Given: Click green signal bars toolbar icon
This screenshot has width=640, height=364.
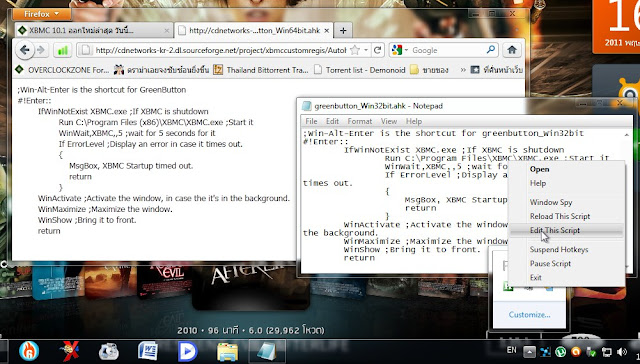Looking at the screenshot, I should click(62, 51).
